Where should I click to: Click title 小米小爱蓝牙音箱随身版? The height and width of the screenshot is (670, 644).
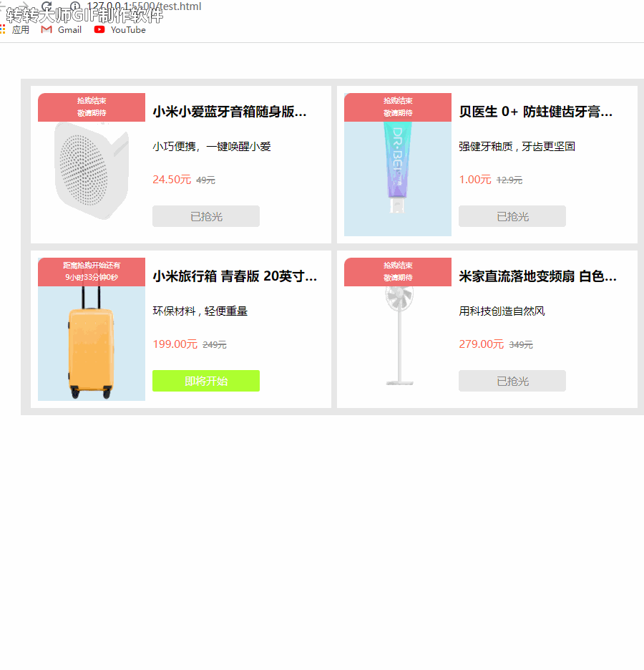click(x=230, y=112)
